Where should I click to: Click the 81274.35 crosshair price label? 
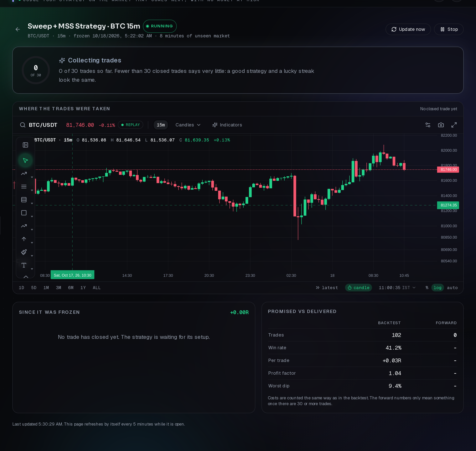[x=448, y=205]
